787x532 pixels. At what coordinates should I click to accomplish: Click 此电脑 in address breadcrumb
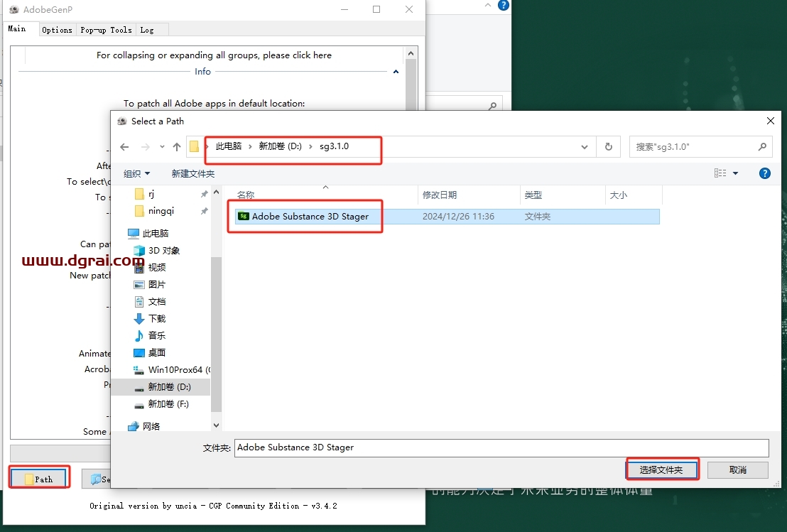(x=229, y=146)
